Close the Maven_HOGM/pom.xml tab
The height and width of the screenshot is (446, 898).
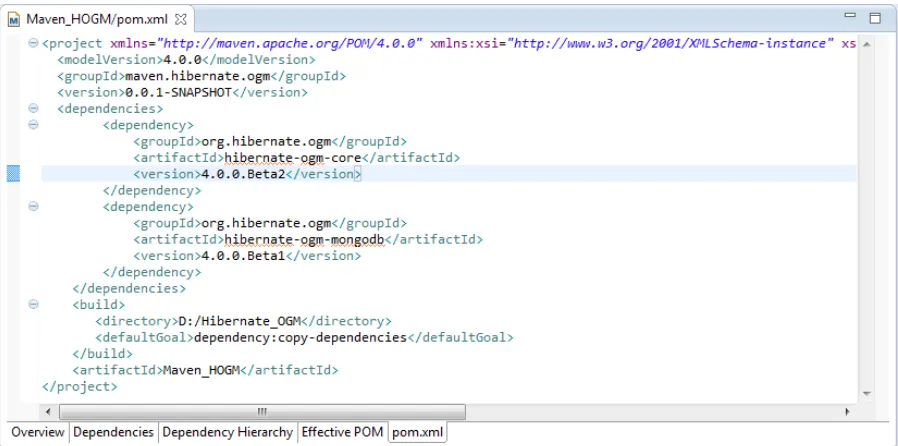tap(180, 19)
